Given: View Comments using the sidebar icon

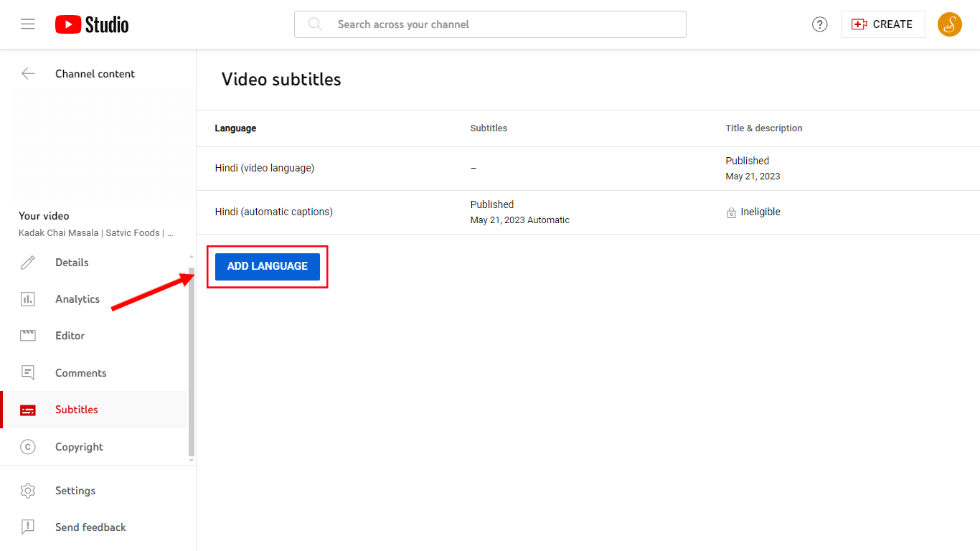Looking at the screenshot, I should coord(27,372).
